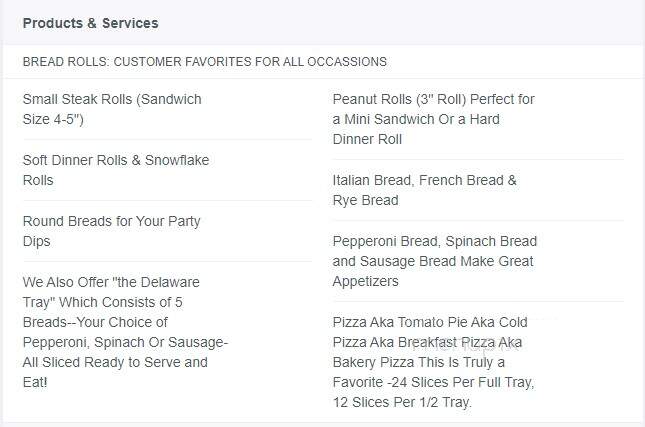Select the Delaware Tray offer text

coord(125,332)
